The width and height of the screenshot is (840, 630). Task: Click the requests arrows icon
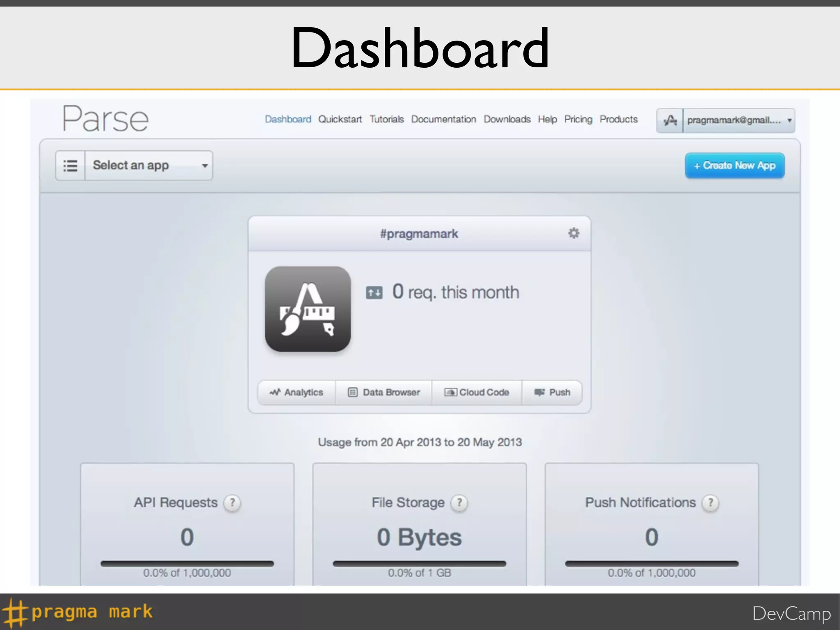[374, 293]
